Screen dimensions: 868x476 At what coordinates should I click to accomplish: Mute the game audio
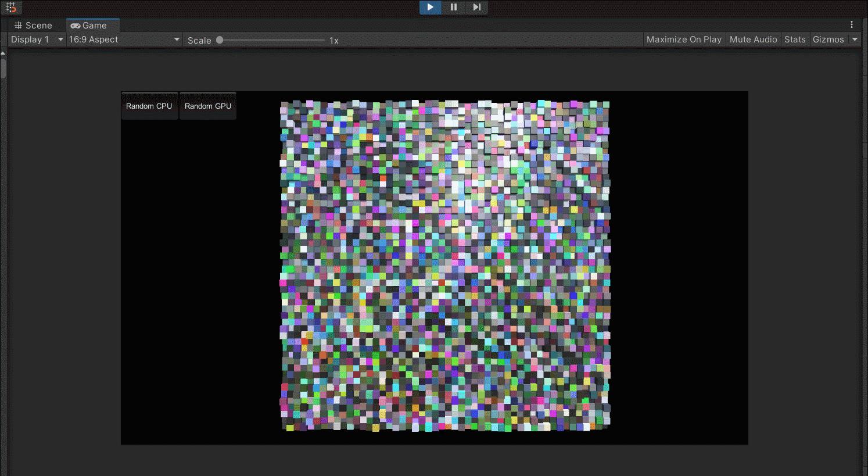[x=753, y=39]
